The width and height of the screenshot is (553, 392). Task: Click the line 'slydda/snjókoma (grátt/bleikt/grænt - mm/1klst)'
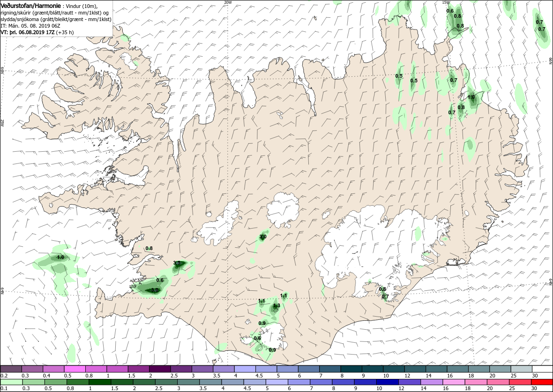tap(56, 19)
